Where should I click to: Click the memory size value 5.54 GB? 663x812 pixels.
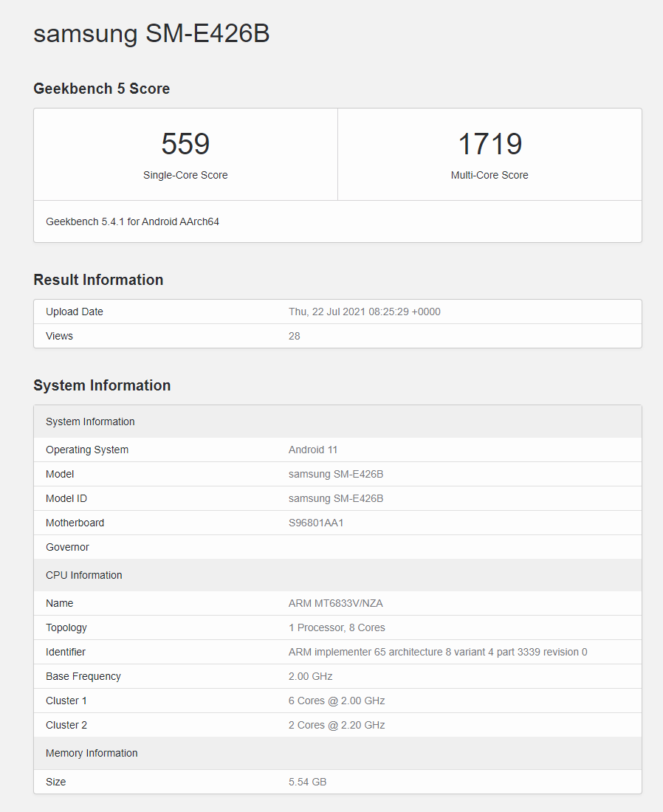[307, 782]
